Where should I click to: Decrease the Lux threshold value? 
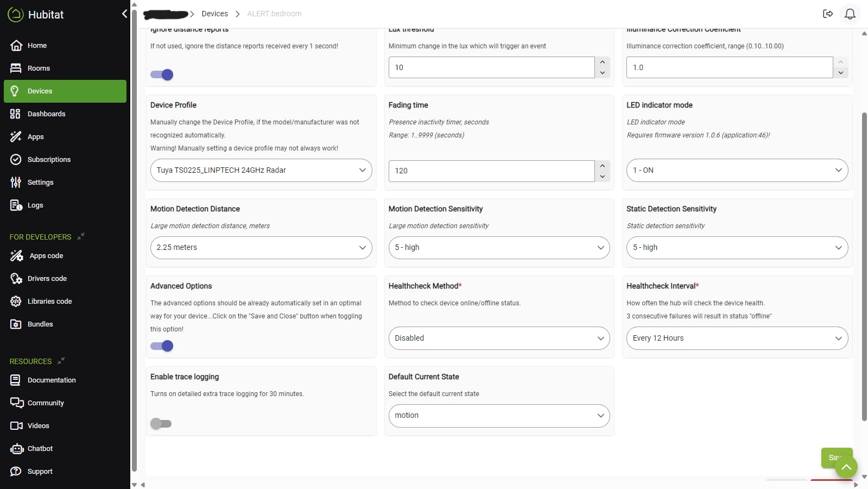pos(603,73)
